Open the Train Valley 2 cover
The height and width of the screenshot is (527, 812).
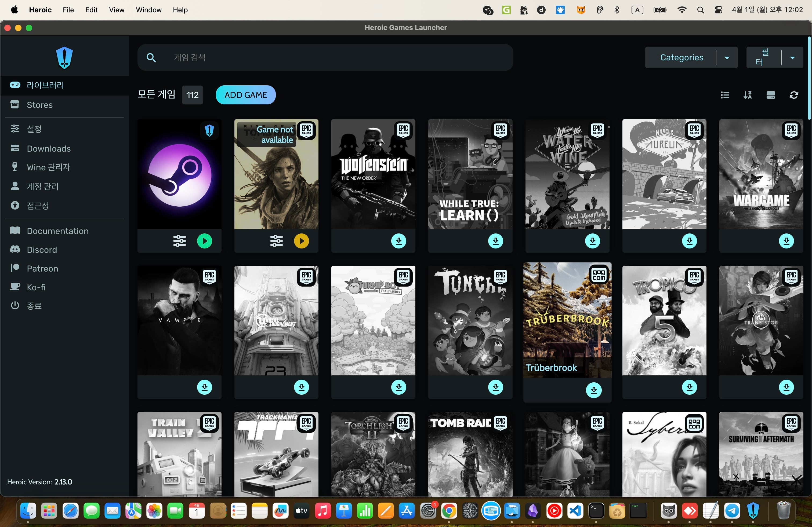[x=179, y=454]
